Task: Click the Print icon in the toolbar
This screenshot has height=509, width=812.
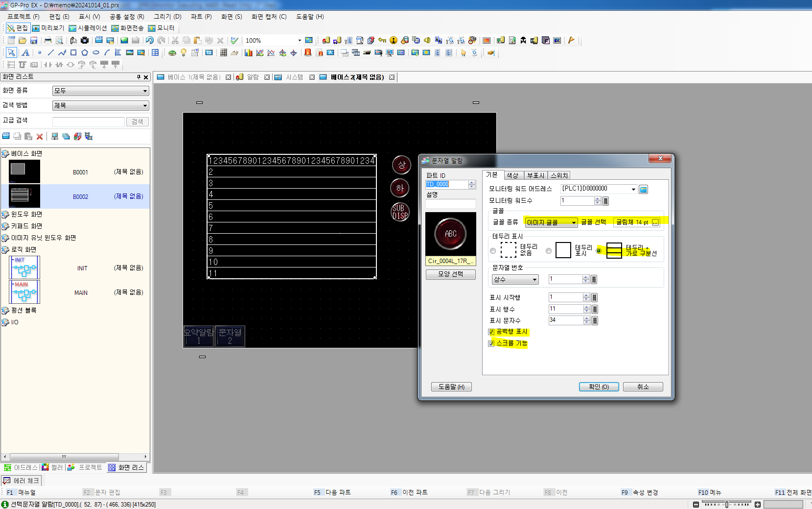Action: (48, 40)
